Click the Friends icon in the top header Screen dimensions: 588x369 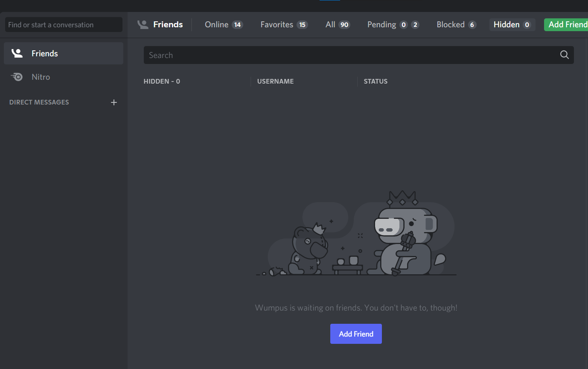143,24
